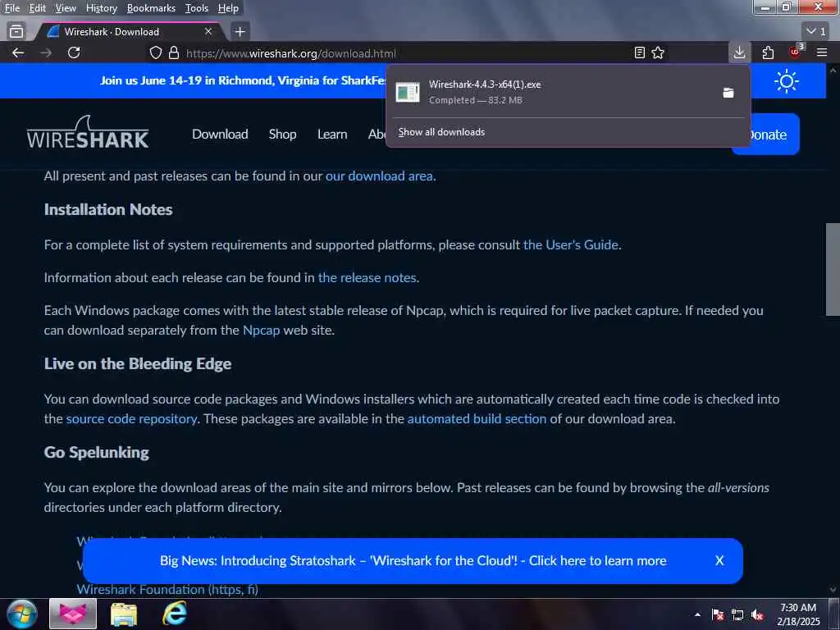The height and width of the screenshot is (630, 840).
Task: Switch the site light/dark theme sun icon
Action: pos(786,81)
